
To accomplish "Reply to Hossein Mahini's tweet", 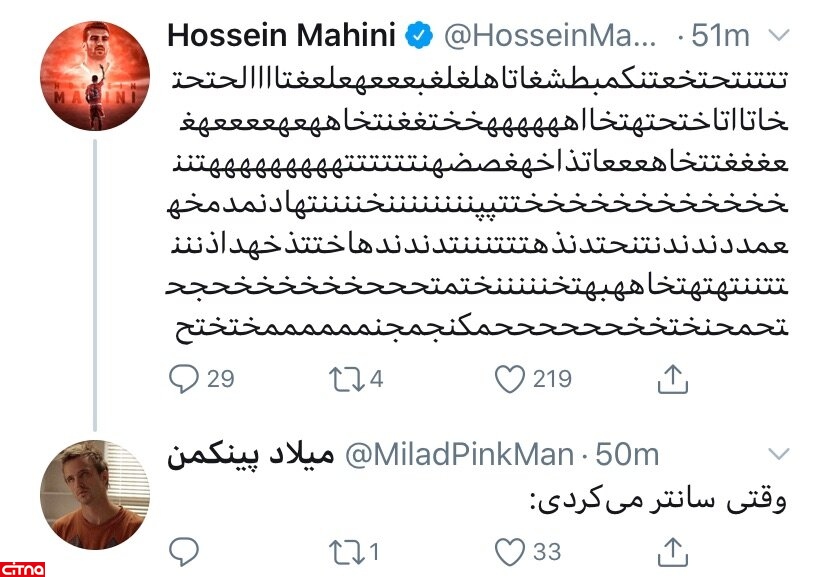I will [x=185, y=378].
